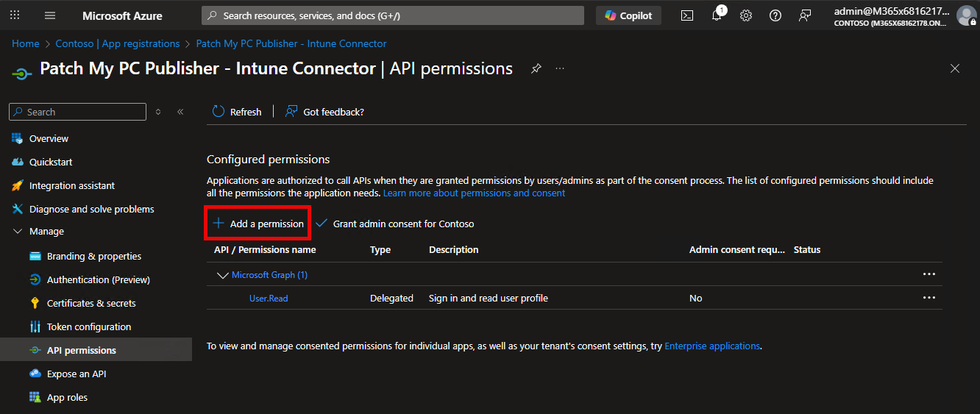The height and width of the screenshot is (414, 980).
Task: Open Branding & properties
Action: [96, 256]
